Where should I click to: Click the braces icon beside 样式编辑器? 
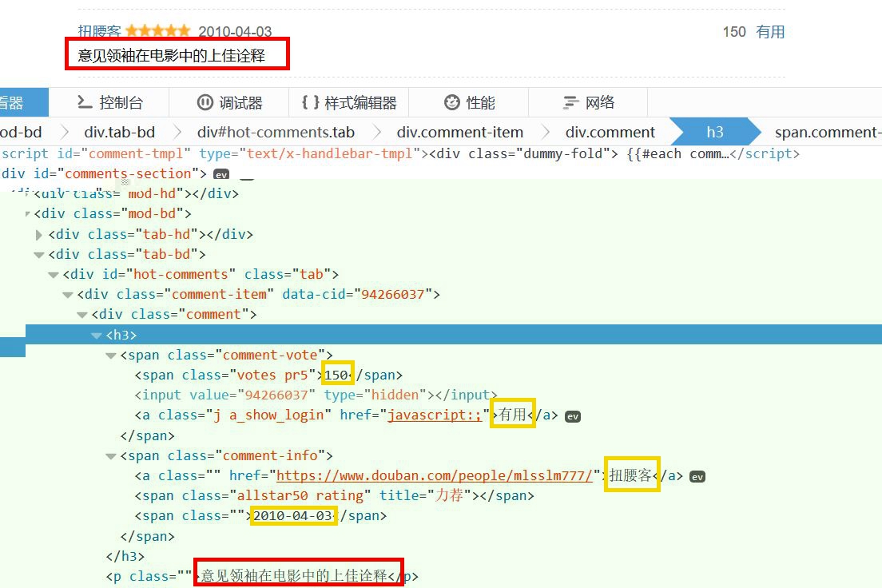point(310,102)
